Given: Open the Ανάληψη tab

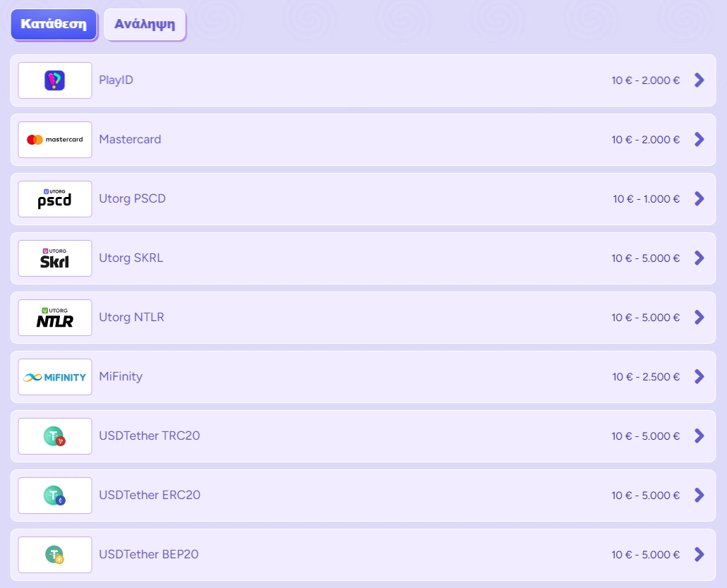Looking at the screenshot, I should 145,24.
